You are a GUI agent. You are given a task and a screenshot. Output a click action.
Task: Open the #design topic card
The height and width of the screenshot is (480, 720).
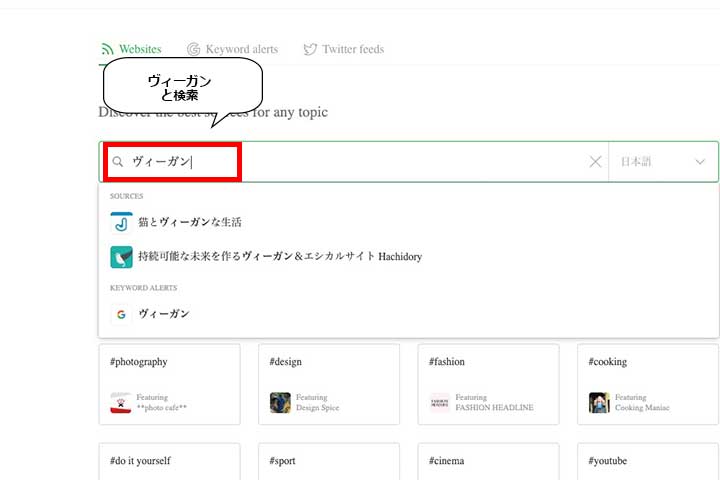click(x=328, y=383)
